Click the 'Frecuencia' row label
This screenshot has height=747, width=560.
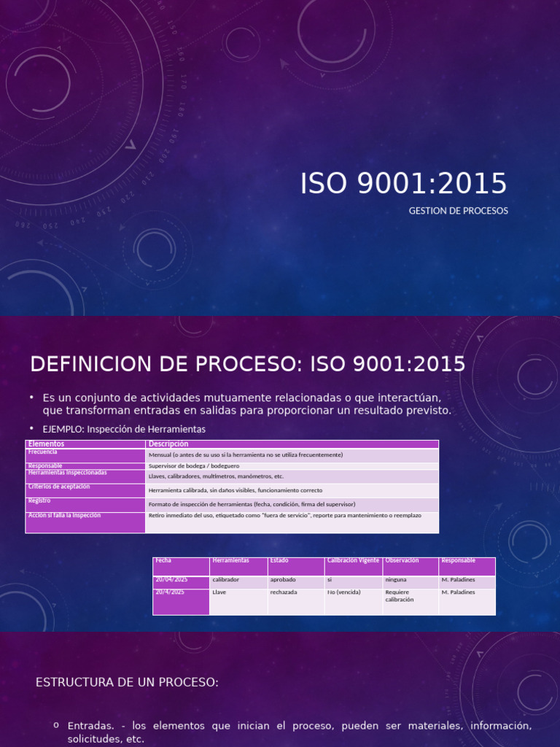point(85,455)
